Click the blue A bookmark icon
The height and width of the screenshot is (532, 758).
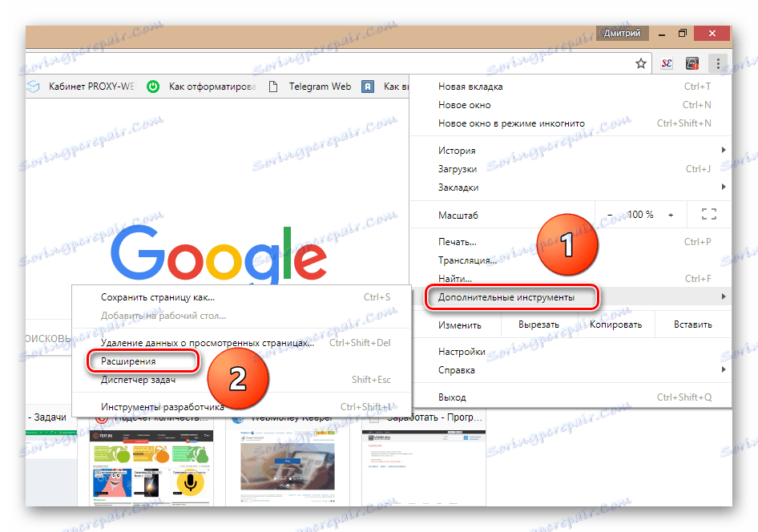pyautogui.click(x=368, y=87)
